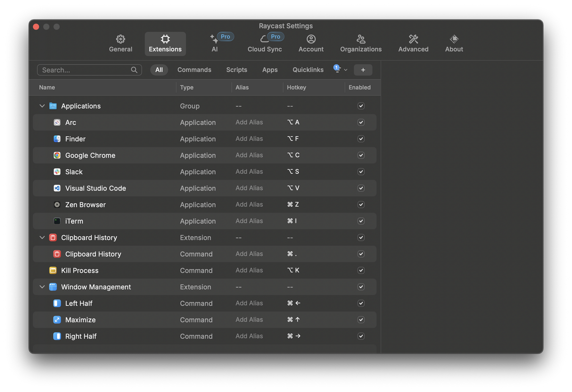Toggle the Slack enabled checkbox
The height and width of the screenshot is (392, 572).
pos(361,172)
